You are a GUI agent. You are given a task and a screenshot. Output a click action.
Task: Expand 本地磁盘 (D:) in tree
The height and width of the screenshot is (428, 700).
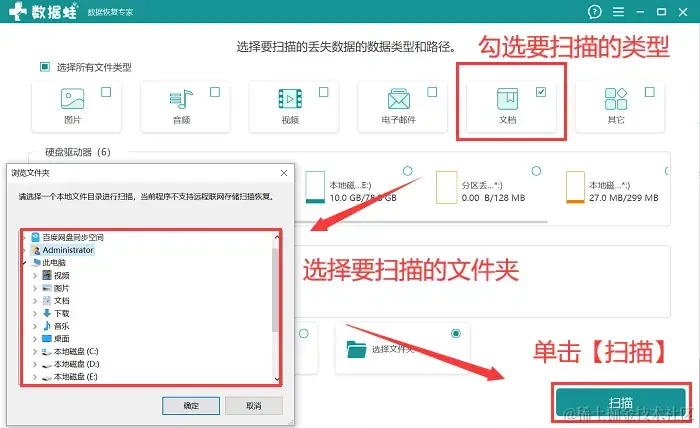click(x=35, y=364)
